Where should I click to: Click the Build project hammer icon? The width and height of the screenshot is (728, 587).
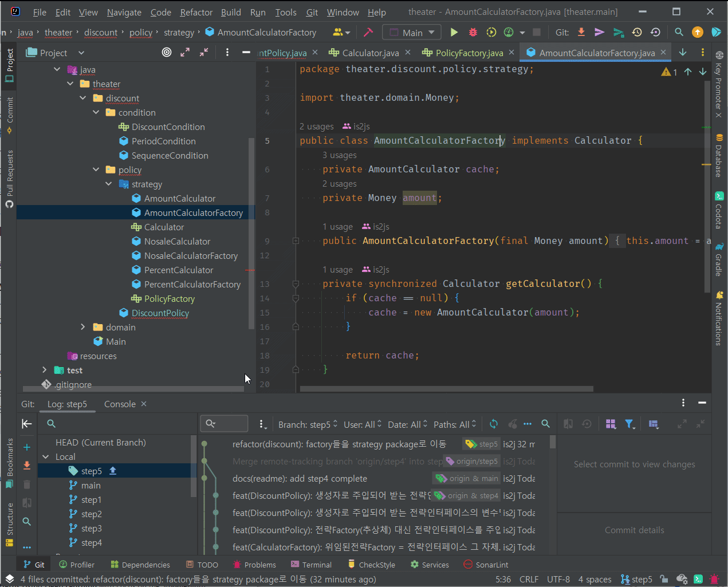coord(368,33)
